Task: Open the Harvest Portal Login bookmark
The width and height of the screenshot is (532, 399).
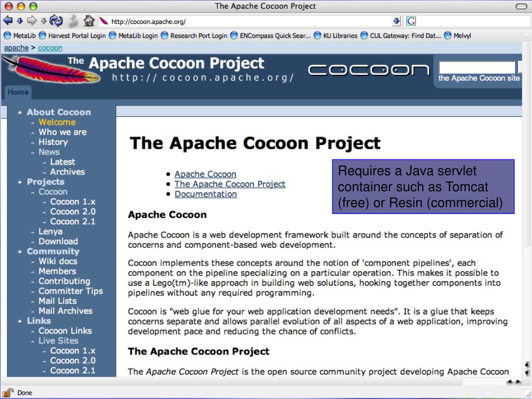Action: [x=72, y=35]
